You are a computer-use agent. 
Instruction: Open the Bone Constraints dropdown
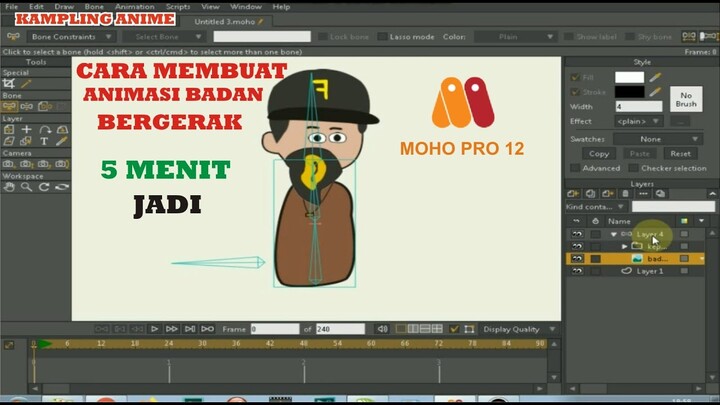pos(71,37)
